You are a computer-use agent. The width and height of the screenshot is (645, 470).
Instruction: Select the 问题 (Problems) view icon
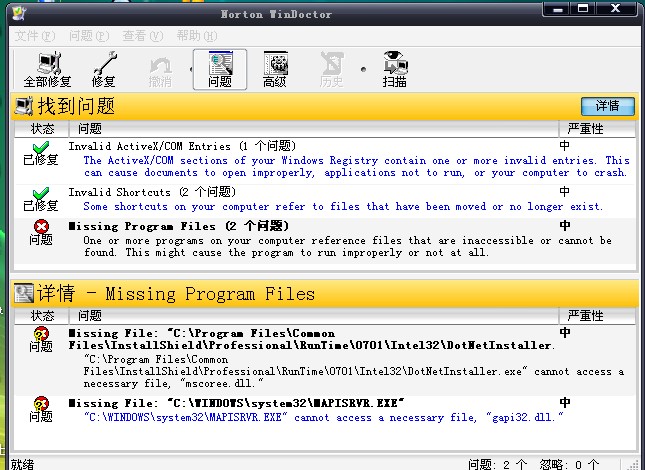tap(220, 69)
